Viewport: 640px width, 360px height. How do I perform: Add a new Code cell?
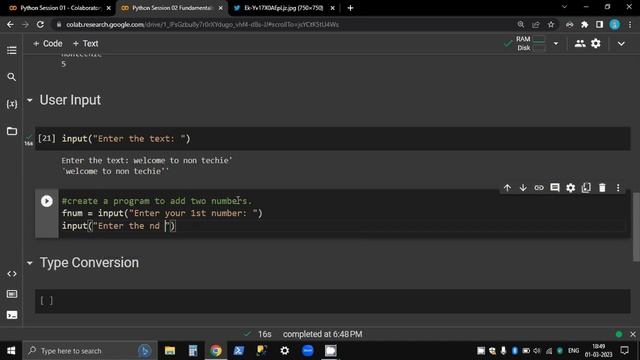coord(47,43)
